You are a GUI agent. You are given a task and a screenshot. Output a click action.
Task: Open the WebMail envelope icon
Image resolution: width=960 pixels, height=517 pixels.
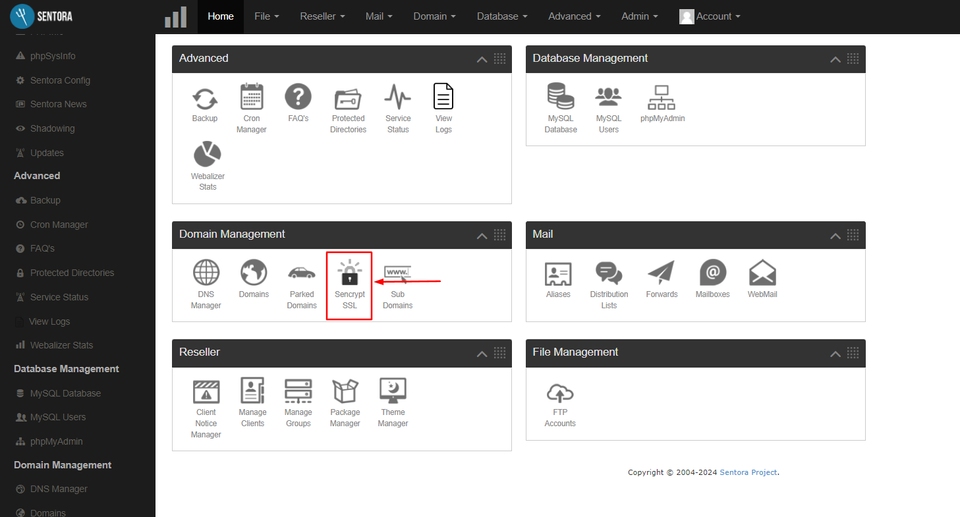pyautogui.click(x=762, y=273)
